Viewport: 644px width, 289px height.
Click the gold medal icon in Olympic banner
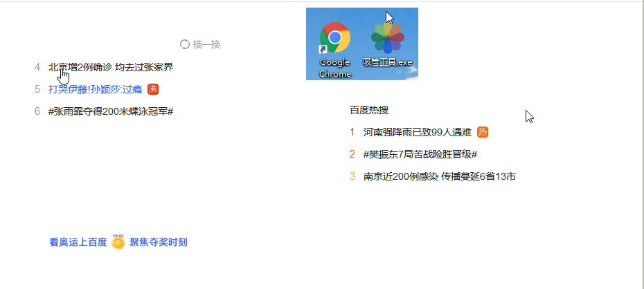[x=118, y=242]
